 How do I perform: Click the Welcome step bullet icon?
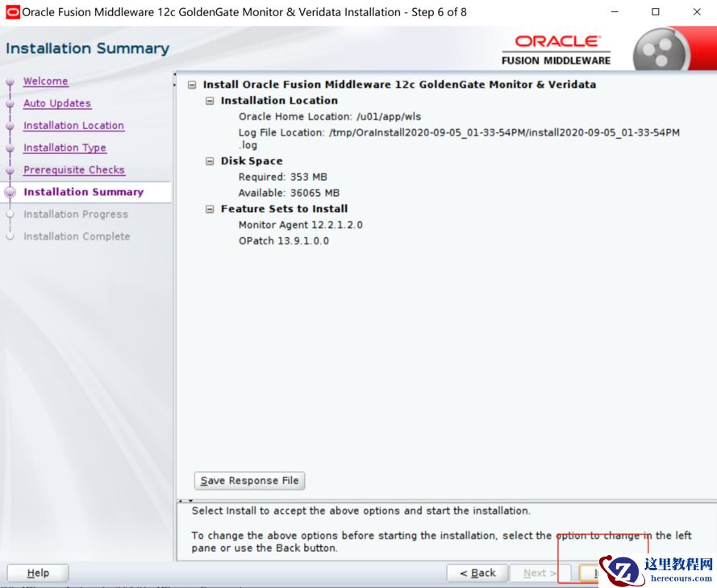[10, 82]
